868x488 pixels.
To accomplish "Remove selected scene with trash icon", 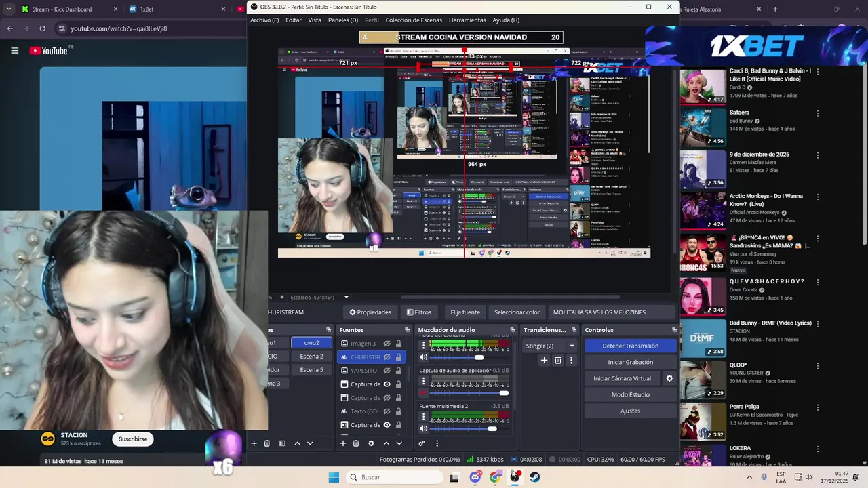I will (267, 443).
